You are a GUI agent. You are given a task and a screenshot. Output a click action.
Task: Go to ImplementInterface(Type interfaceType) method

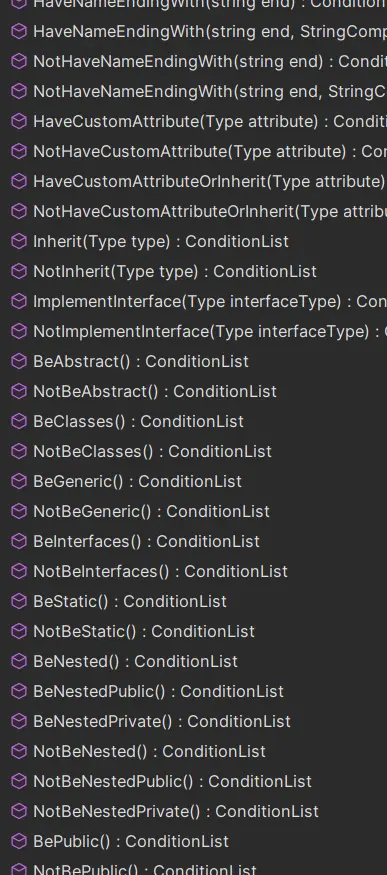(x=210, y=301)
